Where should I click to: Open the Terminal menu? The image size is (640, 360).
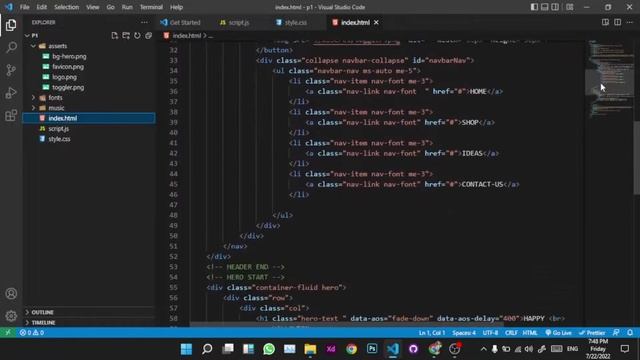[151, 7]
